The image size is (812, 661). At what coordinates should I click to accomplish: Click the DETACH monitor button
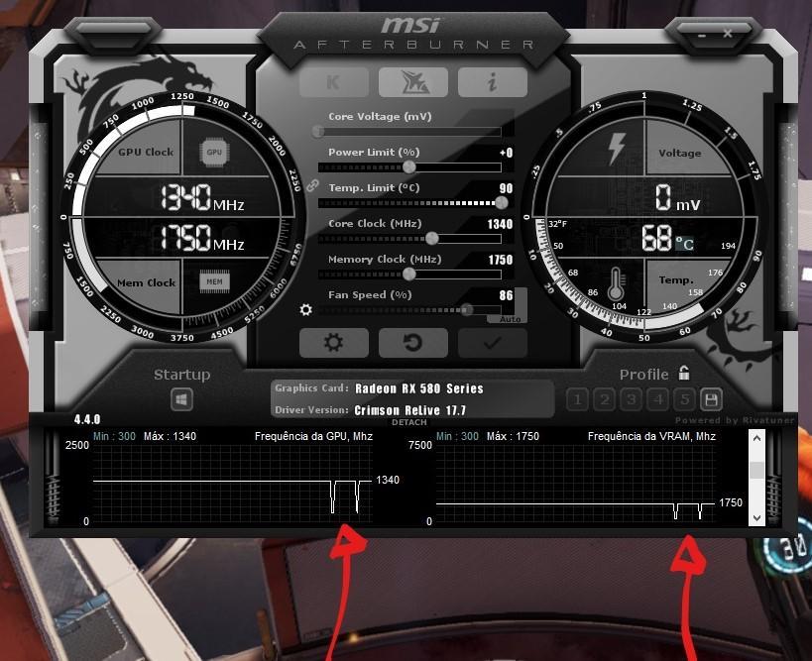coord(409,422)
